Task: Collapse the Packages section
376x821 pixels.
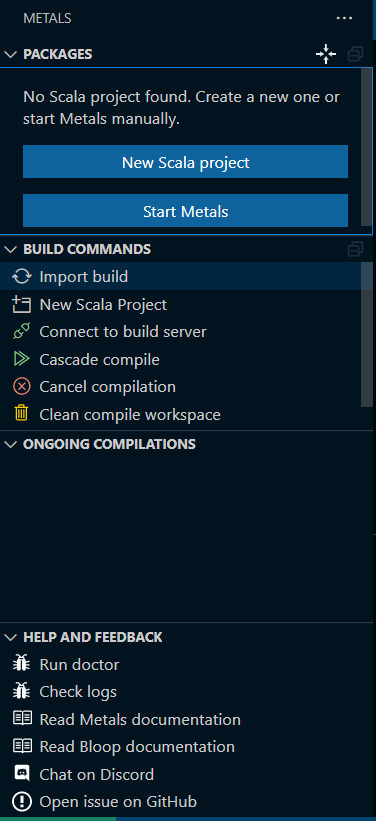Action: tap(10, 54)
